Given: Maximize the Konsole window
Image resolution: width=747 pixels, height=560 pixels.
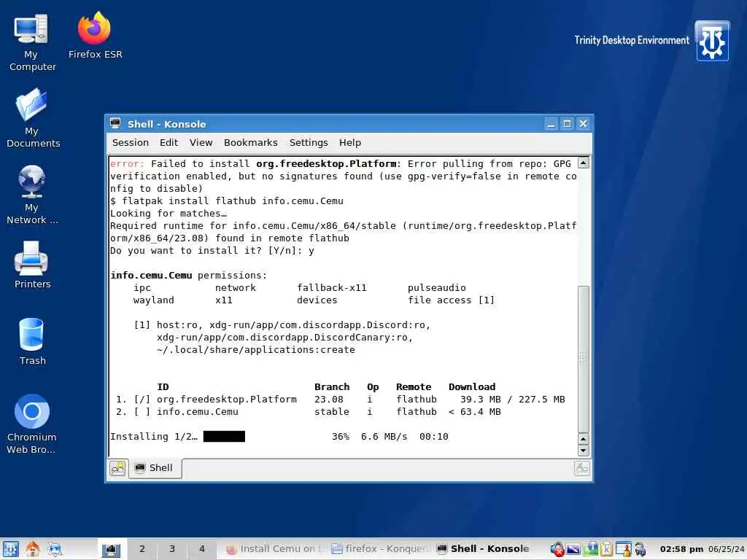Looking at the screenshot, I should tap(567, 124).
